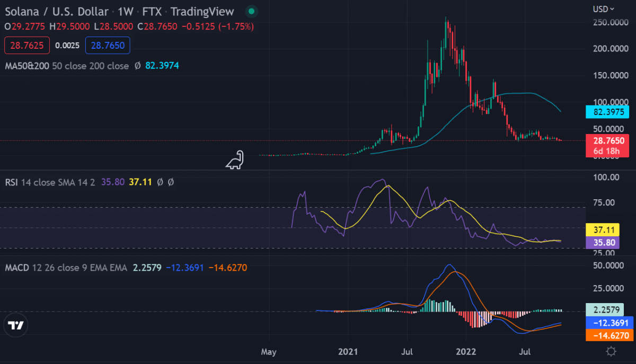
Task: Select the RSI indicator legend name
Action: coord(11,182)
